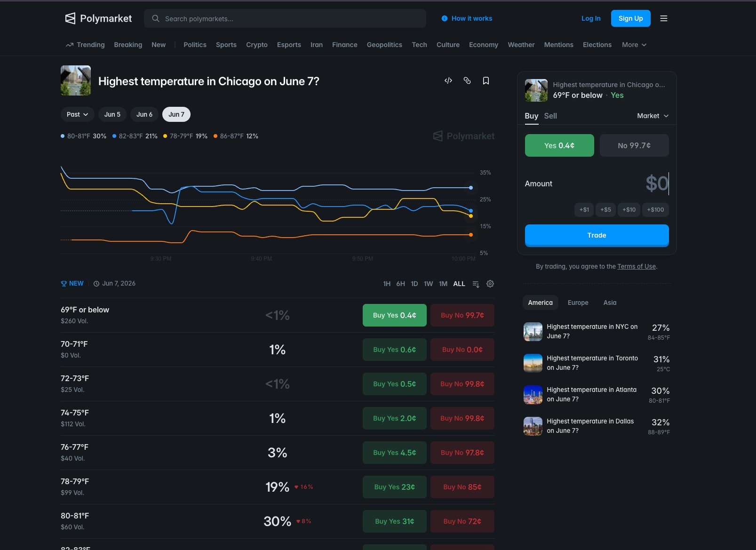Click the clock icon beside Jun 7, 2026
The image size is (756, 550).
pos(96,284)
